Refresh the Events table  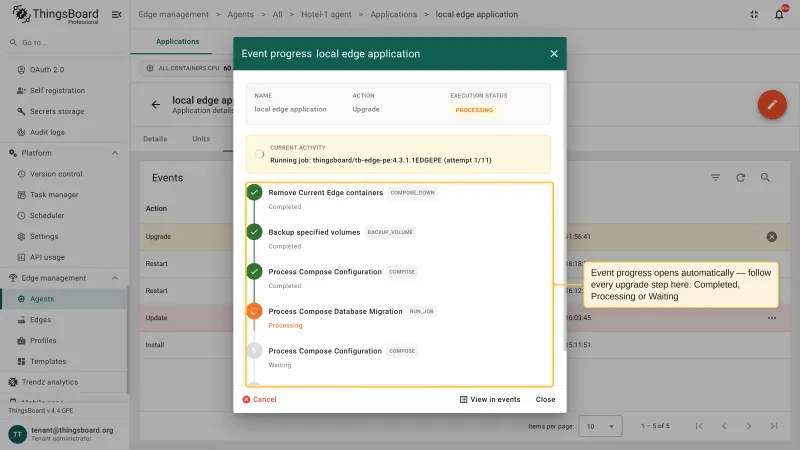pos(740,178)
